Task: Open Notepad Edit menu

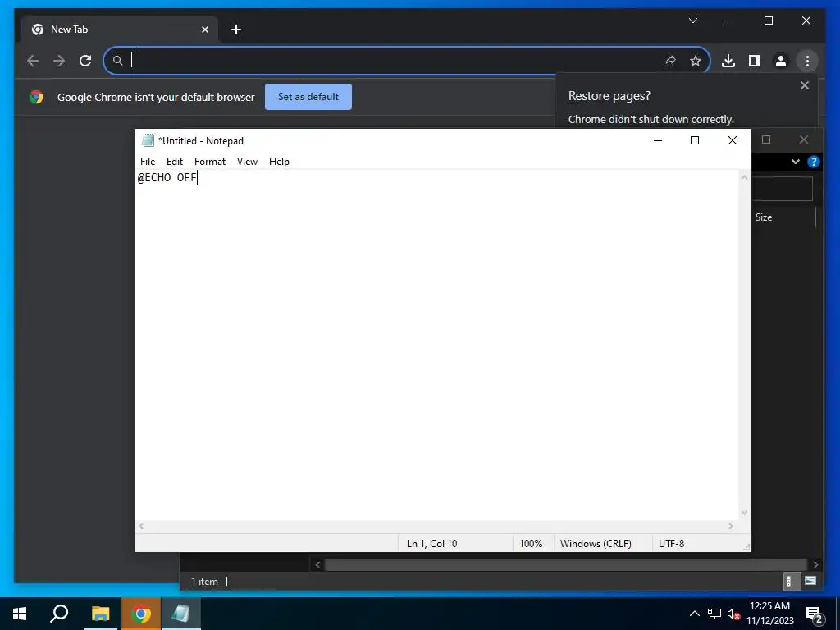Action: 175,162
